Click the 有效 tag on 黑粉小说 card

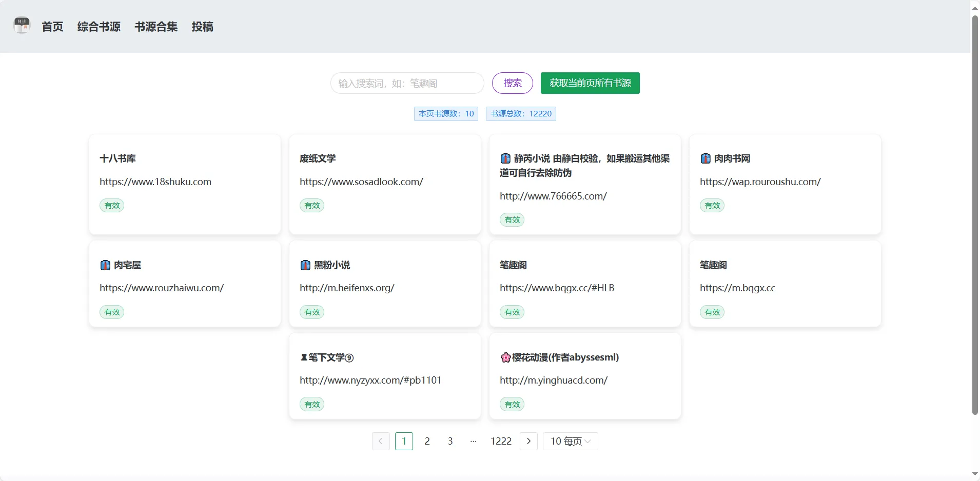[312, 312]
